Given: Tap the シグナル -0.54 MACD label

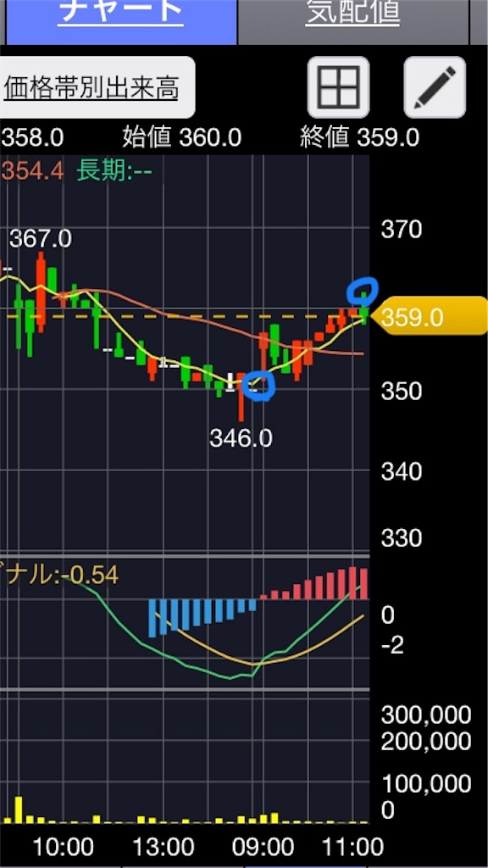Looking at the screenshot, I should pos(59,576).
